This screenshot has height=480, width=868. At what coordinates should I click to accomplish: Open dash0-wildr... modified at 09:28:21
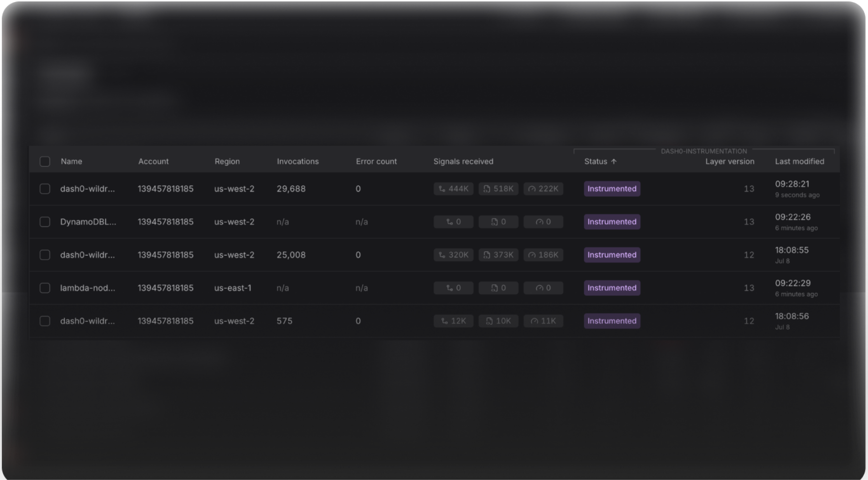coord(88,189)
